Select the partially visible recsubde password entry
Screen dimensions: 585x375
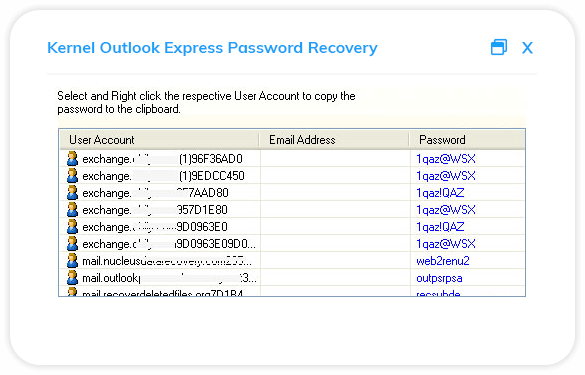pos(438,293)
